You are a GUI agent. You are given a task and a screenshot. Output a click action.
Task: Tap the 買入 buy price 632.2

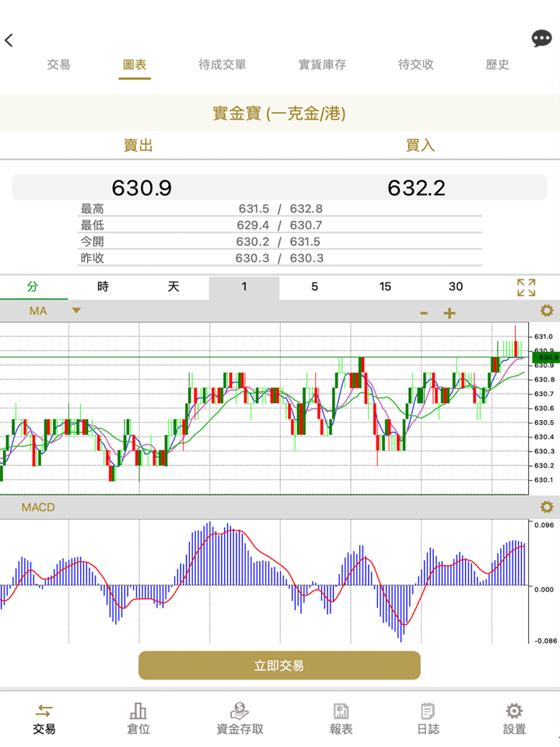pos(416,188)
